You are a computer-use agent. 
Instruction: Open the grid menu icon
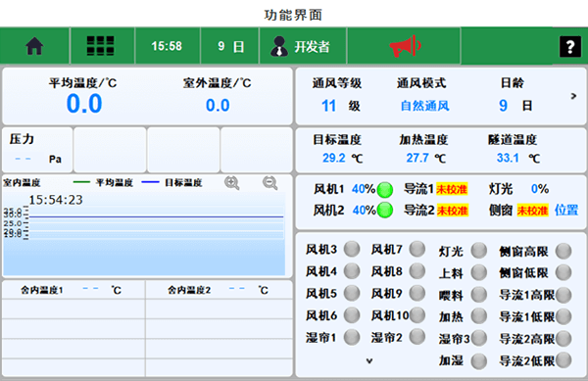[x=100, y=46]
